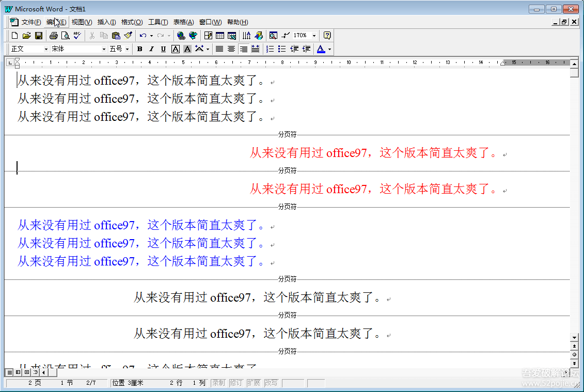Image resolution: width=584 pixels, height=392 pixels.
Task: Right align the paragraph
Action: pyautogui.click(x=243, y=49)
